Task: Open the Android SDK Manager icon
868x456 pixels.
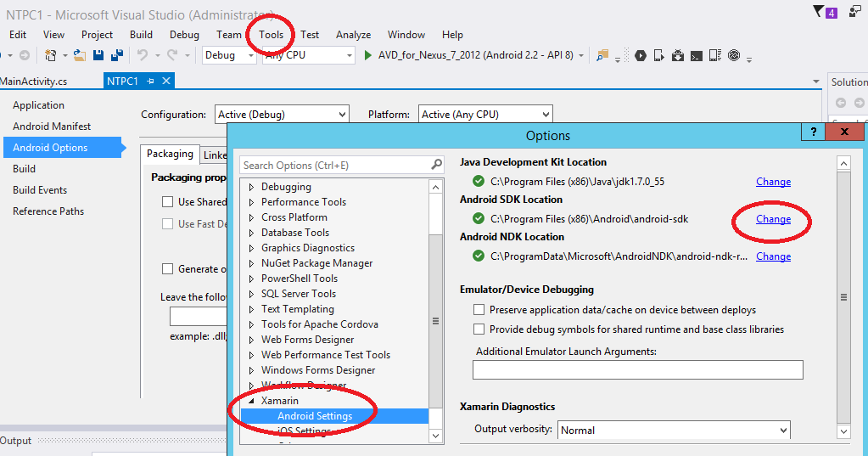Action: tap(678, 55)
